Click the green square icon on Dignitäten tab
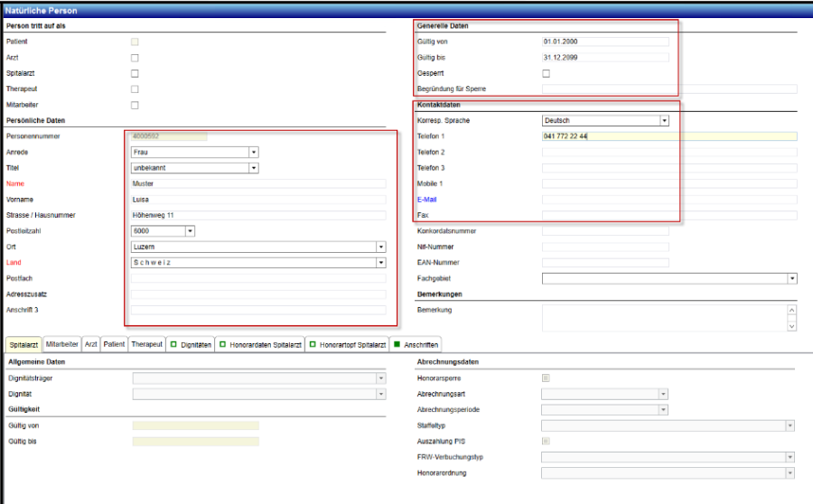The image size is (813, 504). click(x=173, y=344)
